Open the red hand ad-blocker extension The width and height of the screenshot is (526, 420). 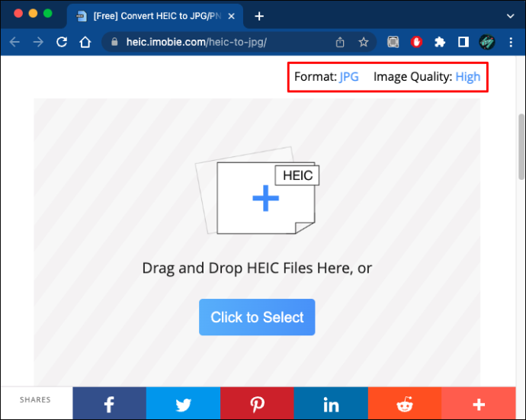pyautogui.click(x=416, y=42)
